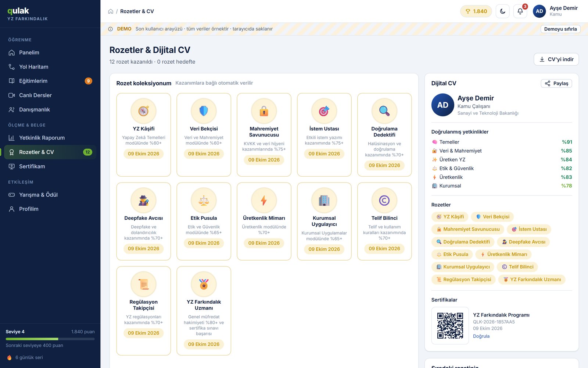
Task: Navigate to Canlı Dersler
Action: 50,95
